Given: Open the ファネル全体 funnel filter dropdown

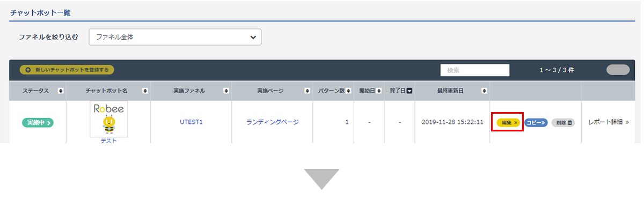Looking at the screenshot, I should pos(175,37).
